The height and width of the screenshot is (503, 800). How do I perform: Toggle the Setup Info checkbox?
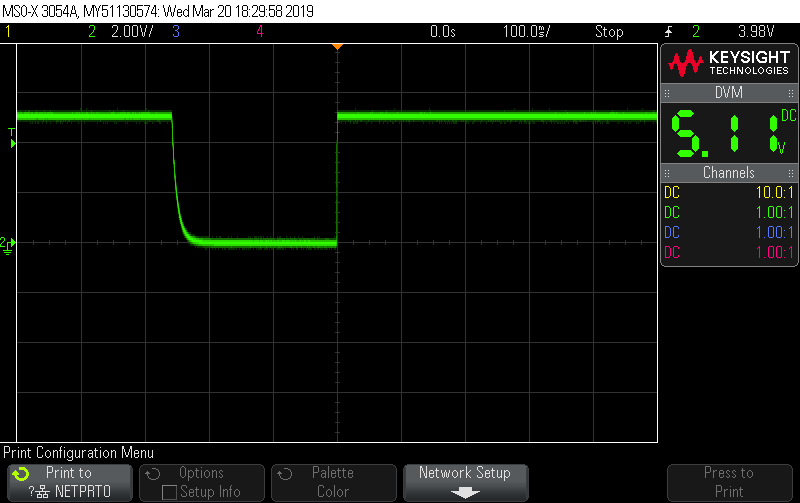pyautogui.click(x=169, y=492)
